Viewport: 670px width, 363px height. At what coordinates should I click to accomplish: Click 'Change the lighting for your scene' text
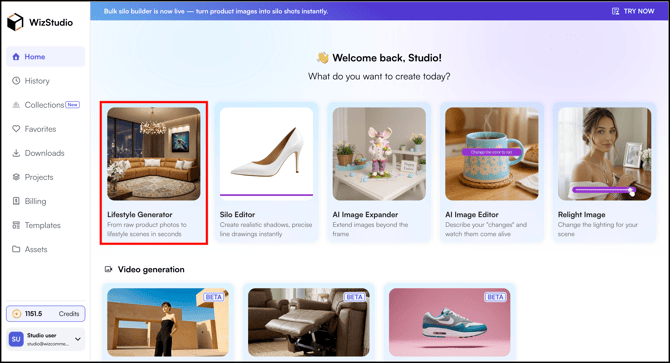[x=597, y=229]
